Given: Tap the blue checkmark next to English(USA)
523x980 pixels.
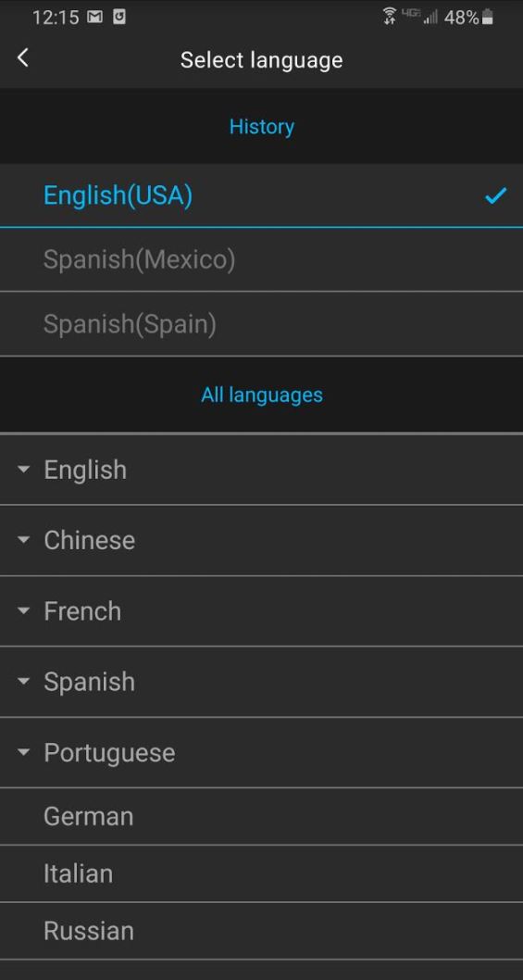Looking at the screenshot, I should tap(495, 196).
